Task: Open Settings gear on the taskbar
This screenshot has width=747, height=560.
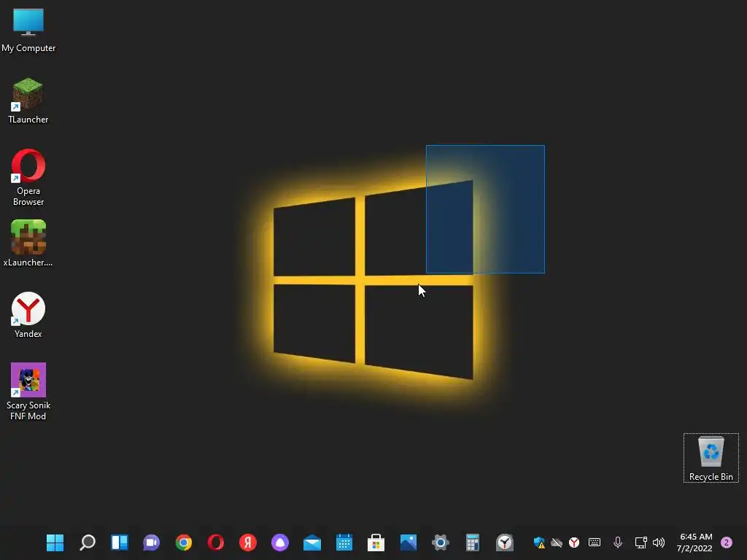Action: coord(440,542)
